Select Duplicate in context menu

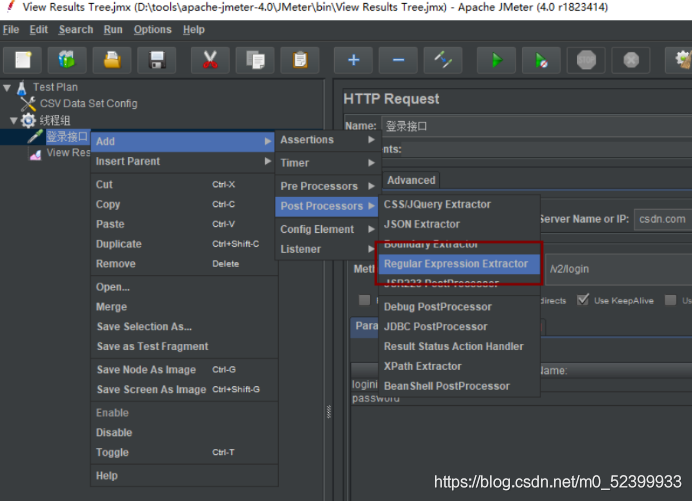(x=184, y=244)
